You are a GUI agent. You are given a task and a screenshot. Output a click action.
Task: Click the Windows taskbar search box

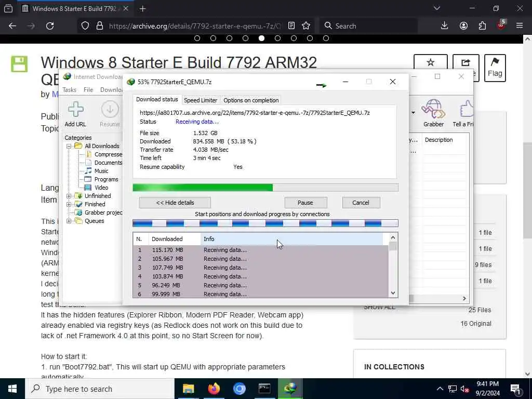(x=100, y=389)
